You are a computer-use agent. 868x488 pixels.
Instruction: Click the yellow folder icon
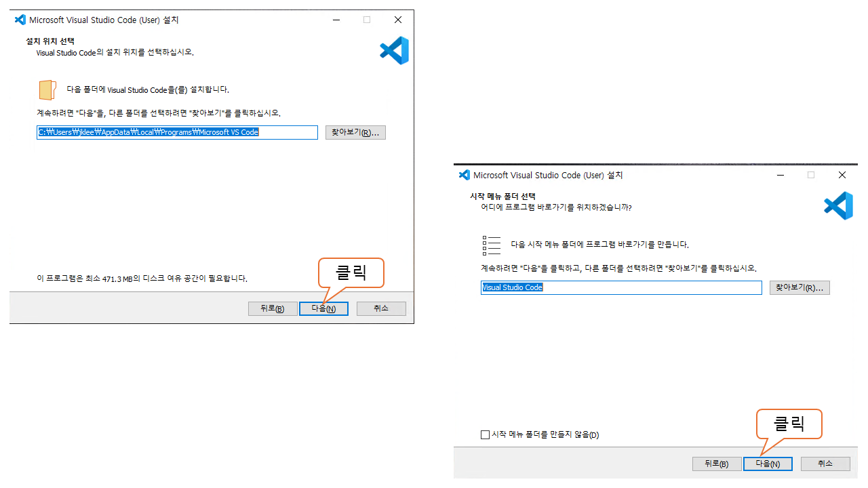[x=47, y=89]
